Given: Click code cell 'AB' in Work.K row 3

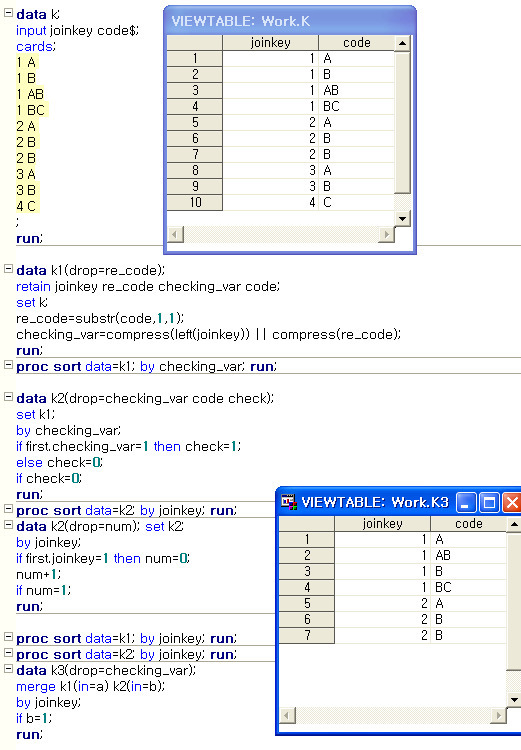Looking at the screenshot, I should pyautogui.click(x=356, y=90).
